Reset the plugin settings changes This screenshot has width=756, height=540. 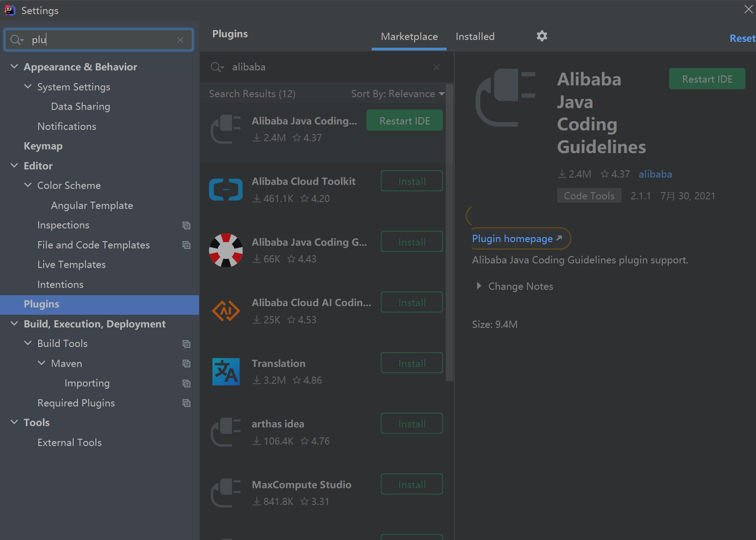click(742, 39)
